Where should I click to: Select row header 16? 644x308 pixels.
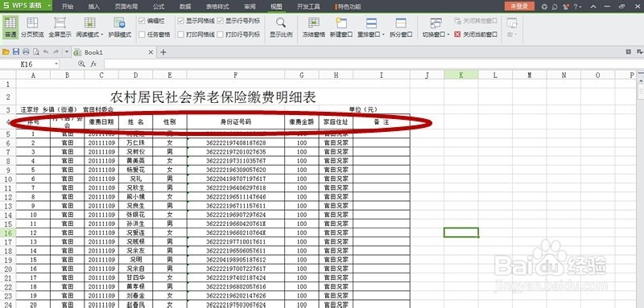[x=8, y=232]
